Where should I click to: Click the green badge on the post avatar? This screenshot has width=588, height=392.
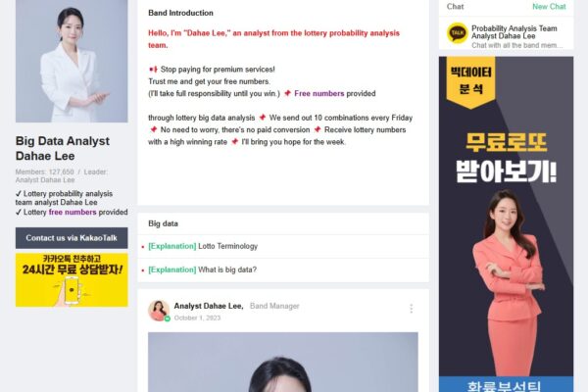(x=168, y=318)
